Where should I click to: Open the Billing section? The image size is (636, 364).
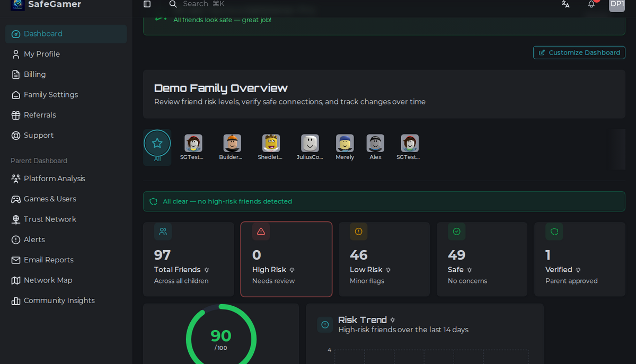pyautogui.click(x=66, y=74)
